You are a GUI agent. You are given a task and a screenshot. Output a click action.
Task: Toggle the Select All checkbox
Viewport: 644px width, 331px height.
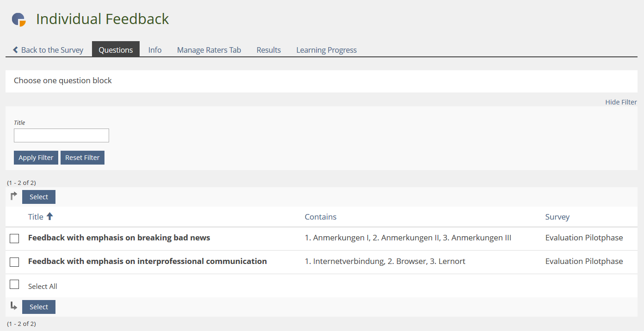click(x=14, y=284)
